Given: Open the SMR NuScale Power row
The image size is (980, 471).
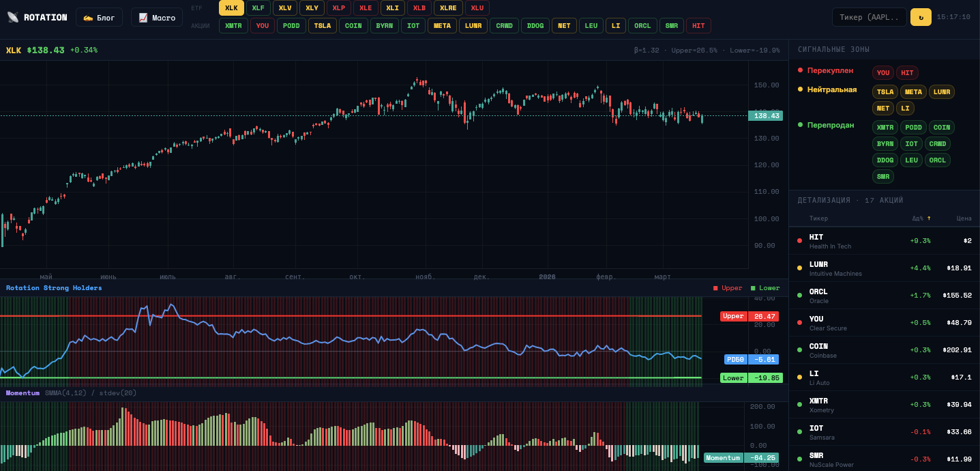Looking at the screenshot, I should click(885, 459).
